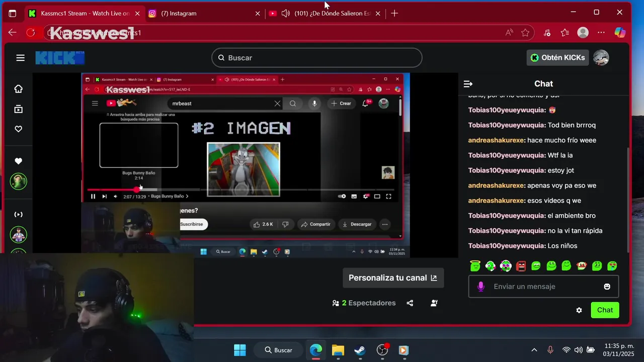Open the taskbar clock showing 11:35 p. m.
Screen dimensions: 644x362
(x=619, y=350)
